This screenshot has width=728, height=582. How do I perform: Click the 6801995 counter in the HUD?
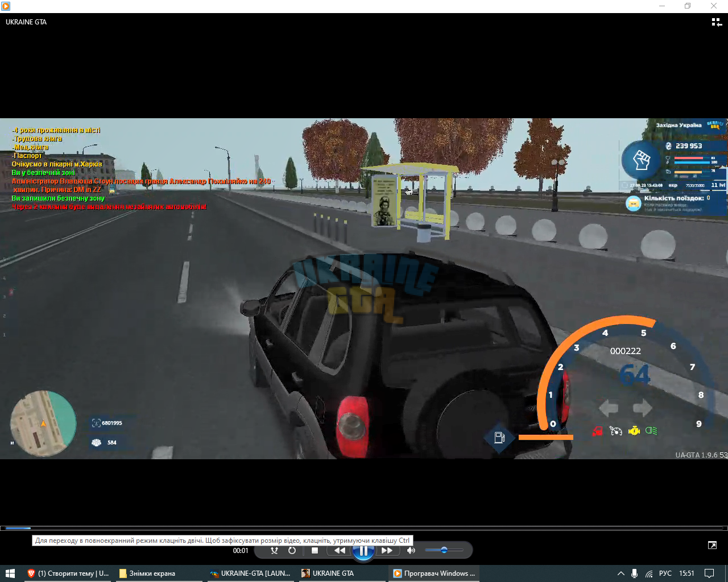[x=111, y=423]
